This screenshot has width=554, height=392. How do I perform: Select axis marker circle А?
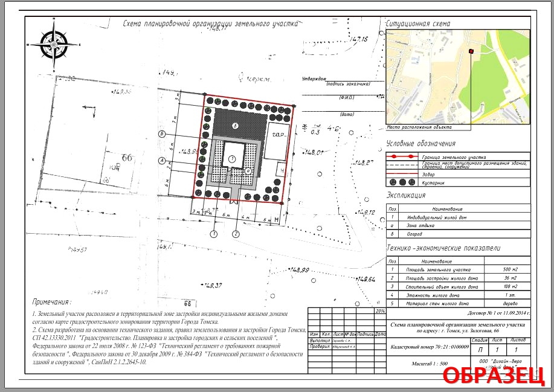[162, 160]
